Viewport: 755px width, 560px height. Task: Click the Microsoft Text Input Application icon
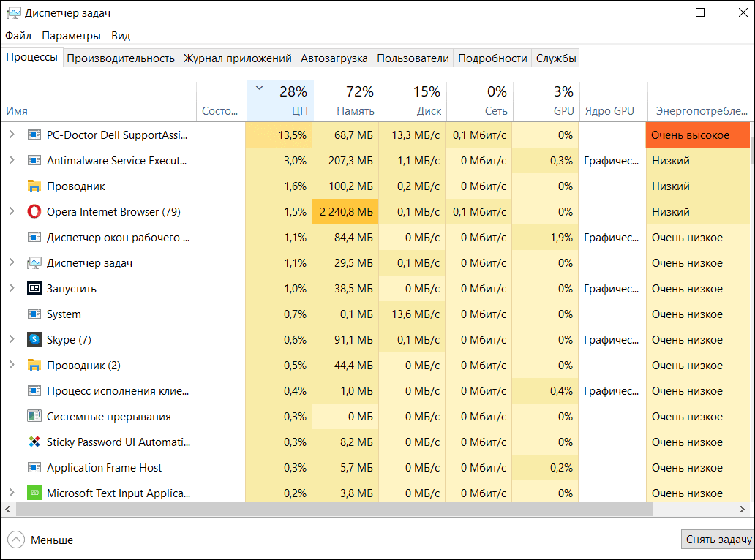tap(34, 493)
